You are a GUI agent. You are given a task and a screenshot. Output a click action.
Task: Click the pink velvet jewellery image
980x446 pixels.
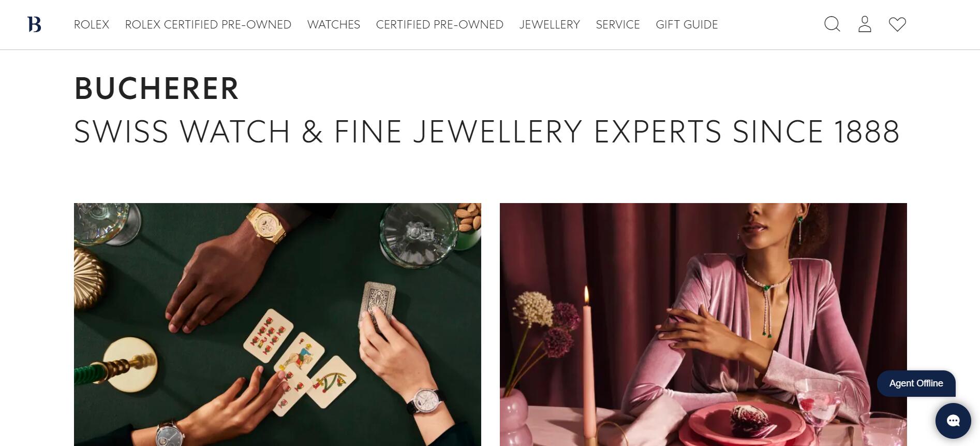click(x=703, y=324)
